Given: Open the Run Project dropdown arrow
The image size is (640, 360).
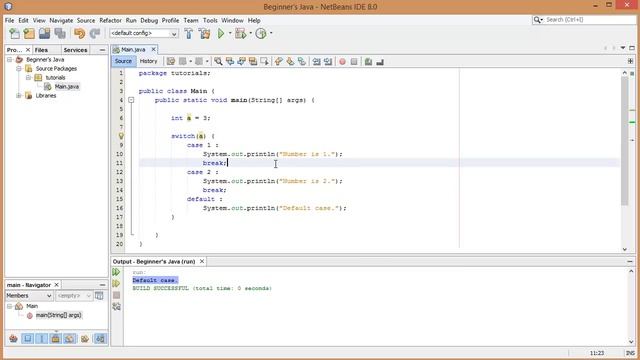Looking at the screenshot, I should pos(230,33).
